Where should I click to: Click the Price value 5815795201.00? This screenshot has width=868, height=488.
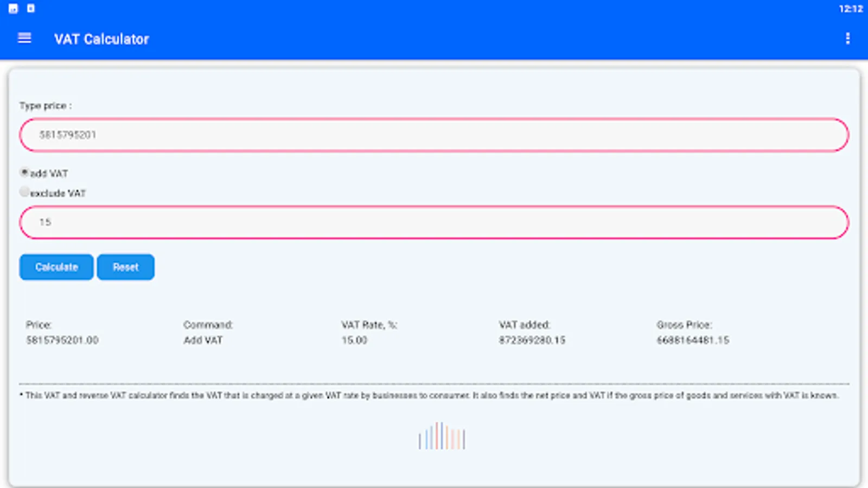[62, 341]
